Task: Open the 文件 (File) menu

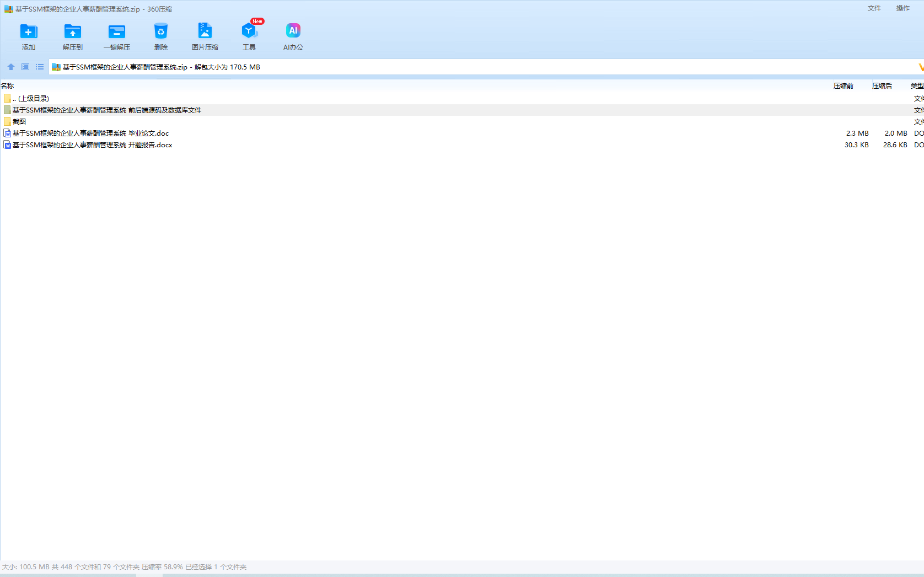Action: [874, 8]
